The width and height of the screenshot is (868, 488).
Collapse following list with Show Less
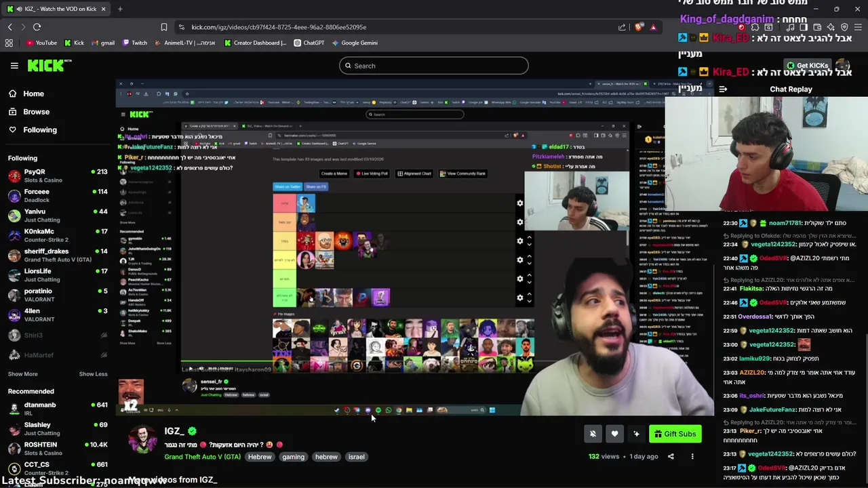pos(93,374)
